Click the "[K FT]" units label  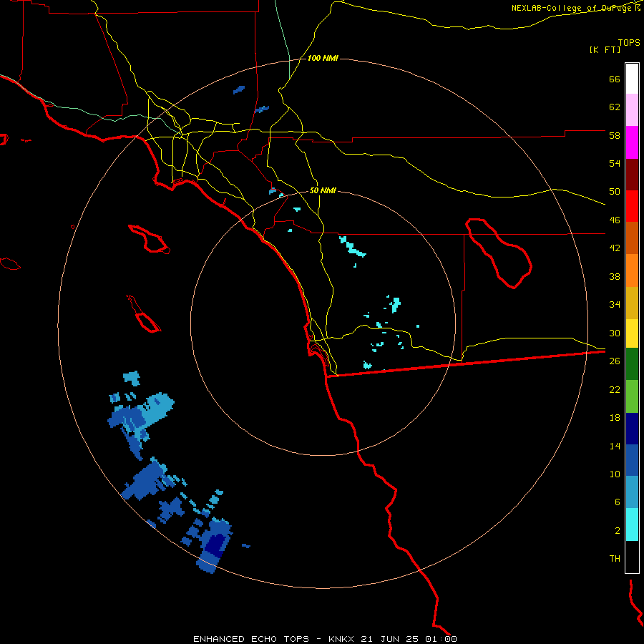pyautogui.click(x=605, y=49)
